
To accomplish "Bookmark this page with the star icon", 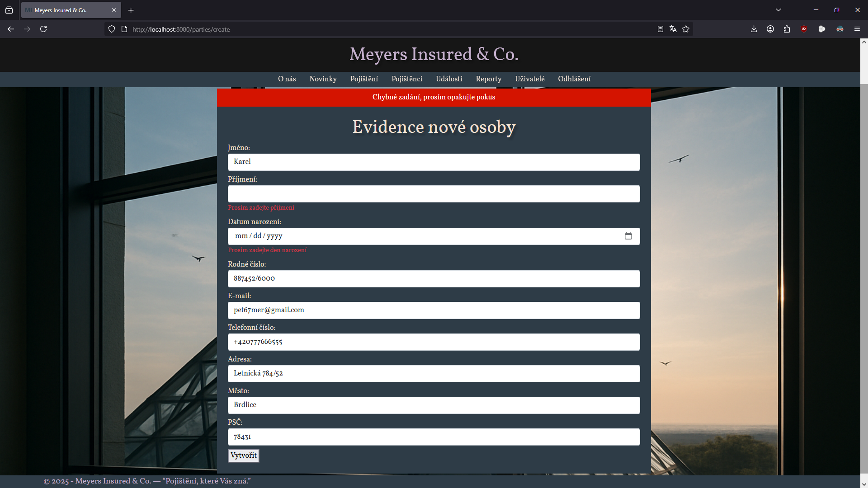I will [686, 29].
